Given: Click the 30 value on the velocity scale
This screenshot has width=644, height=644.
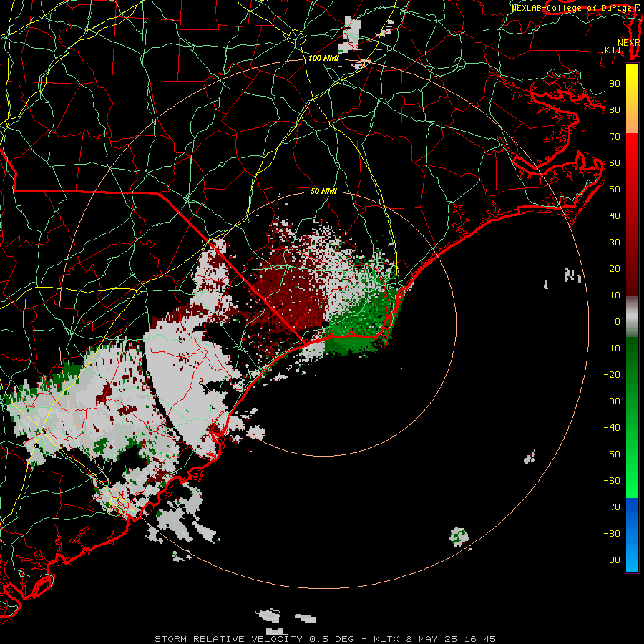Looking at the screenshot, I should point(615,243).
